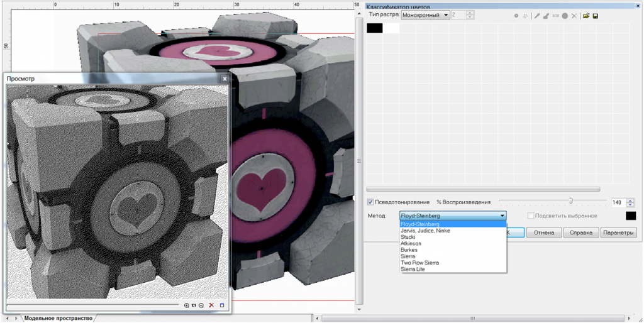
Task: Select Jarvis, Judice, Ninke dithering method
Action: 453,231
